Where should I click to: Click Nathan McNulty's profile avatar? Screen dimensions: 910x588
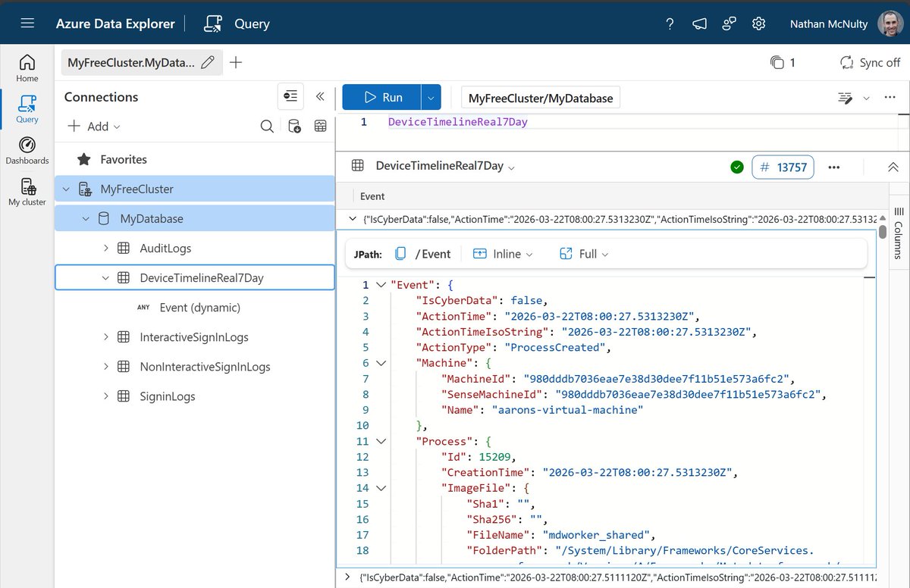tap(890, 23)
